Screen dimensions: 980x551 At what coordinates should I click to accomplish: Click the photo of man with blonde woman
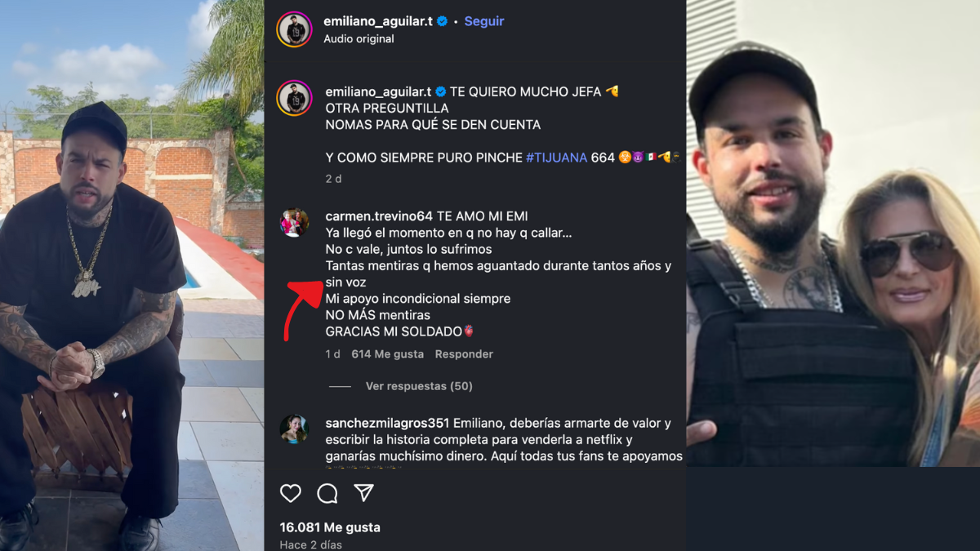point(833,233)
